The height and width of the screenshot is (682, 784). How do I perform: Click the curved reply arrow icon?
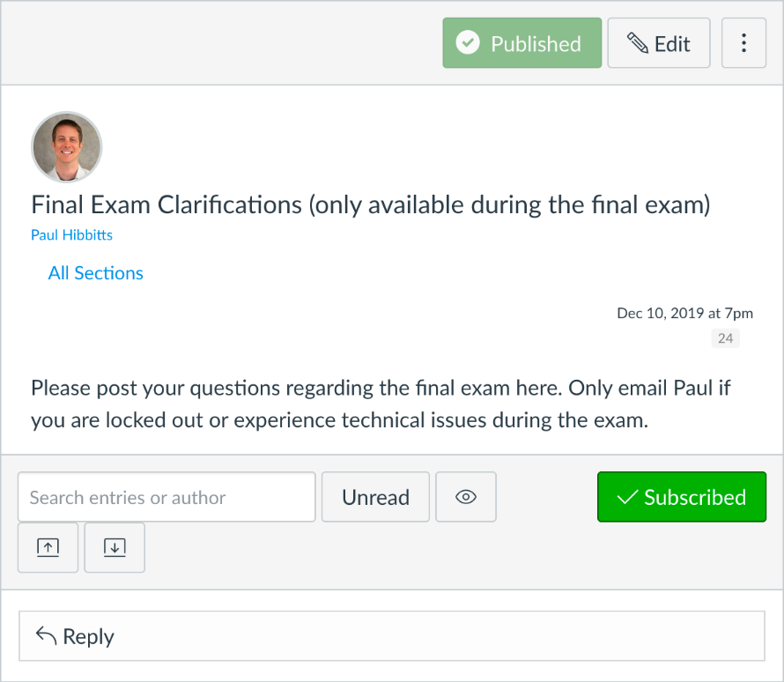point(46,635)
